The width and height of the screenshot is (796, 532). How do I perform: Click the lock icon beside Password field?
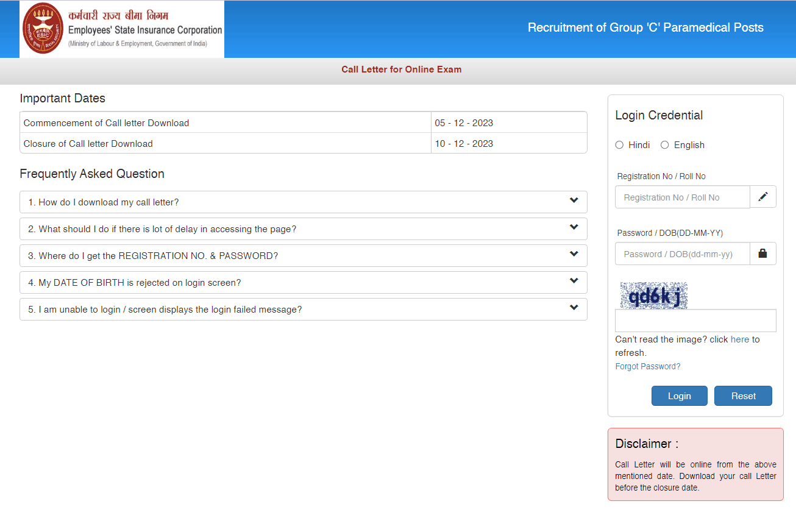pyautogui.click(x=763, y=254)
